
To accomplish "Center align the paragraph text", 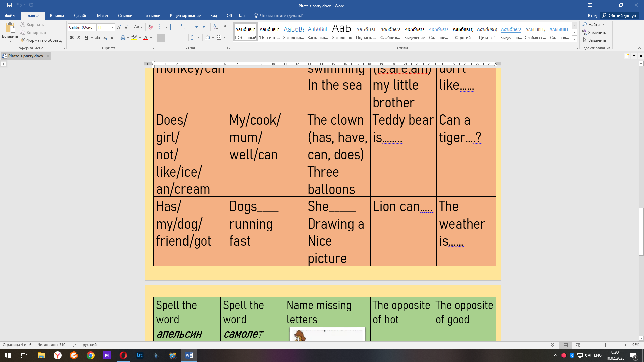I will point(168,38).
